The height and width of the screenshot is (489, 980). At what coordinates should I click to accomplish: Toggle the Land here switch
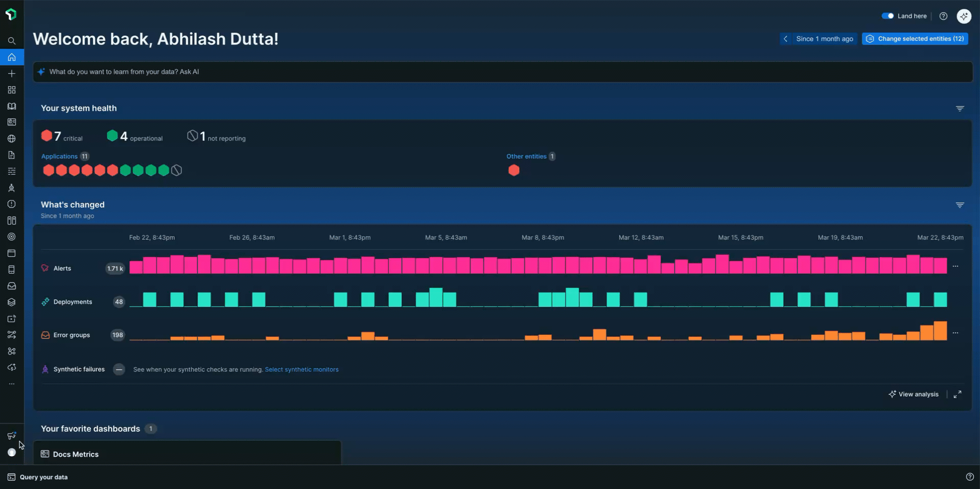[x=888, y=16]
